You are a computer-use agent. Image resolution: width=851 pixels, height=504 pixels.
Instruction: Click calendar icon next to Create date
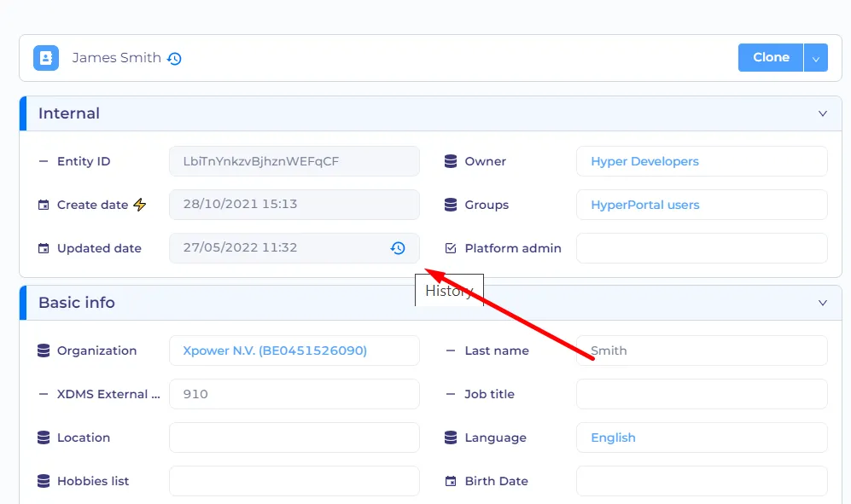point(44,205)
